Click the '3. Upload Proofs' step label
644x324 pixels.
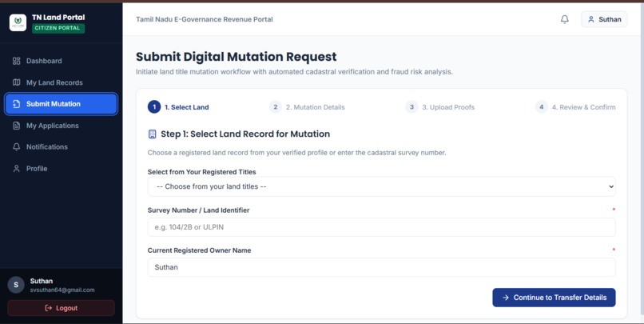point(448,107)
